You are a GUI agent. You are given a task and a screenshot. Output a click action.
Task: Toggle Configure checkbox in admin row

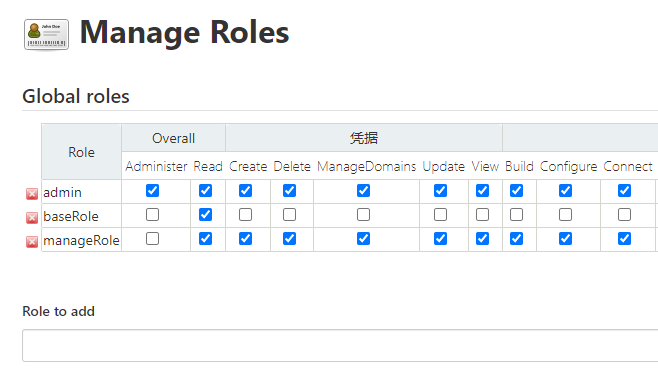(565, 191)
